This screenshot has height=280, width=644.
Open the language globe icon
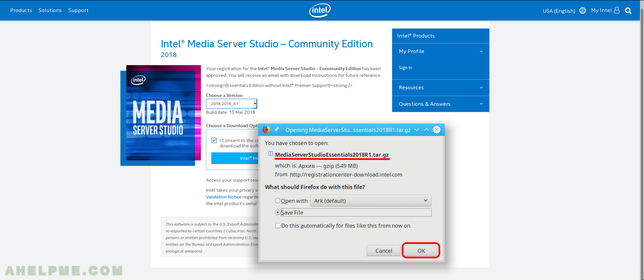pyautogui.click(x=583, y=10)
